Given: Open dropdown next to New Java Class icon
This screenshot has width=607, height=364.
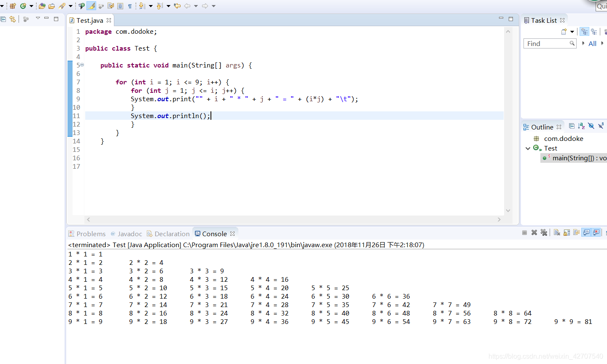Looking at the screenshot, I should coord(31,6).
